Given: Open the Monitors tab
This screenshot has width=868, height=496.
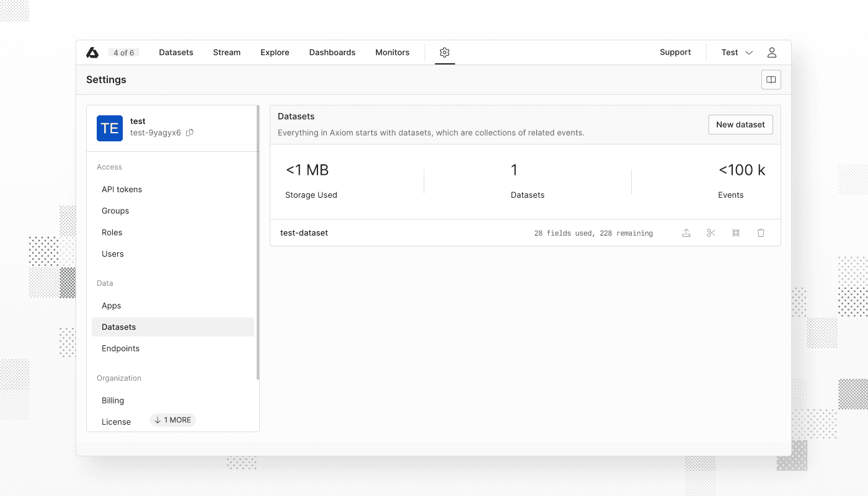Looking at the screenshot, I should 392,52.
